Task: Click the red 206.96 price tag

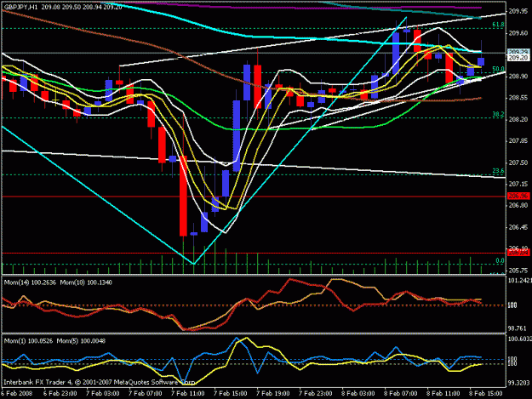Action: 518,196
